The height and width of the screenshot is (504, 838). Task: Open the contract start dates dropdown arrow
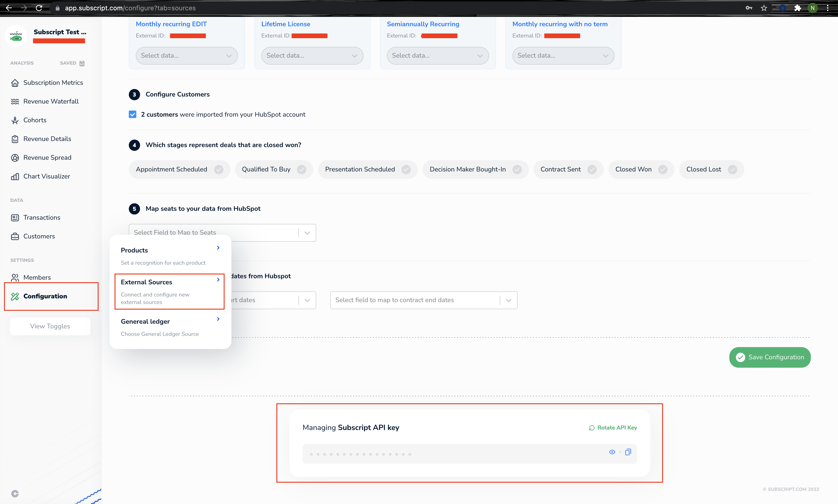pyautogui.click(x=307, y=300)
